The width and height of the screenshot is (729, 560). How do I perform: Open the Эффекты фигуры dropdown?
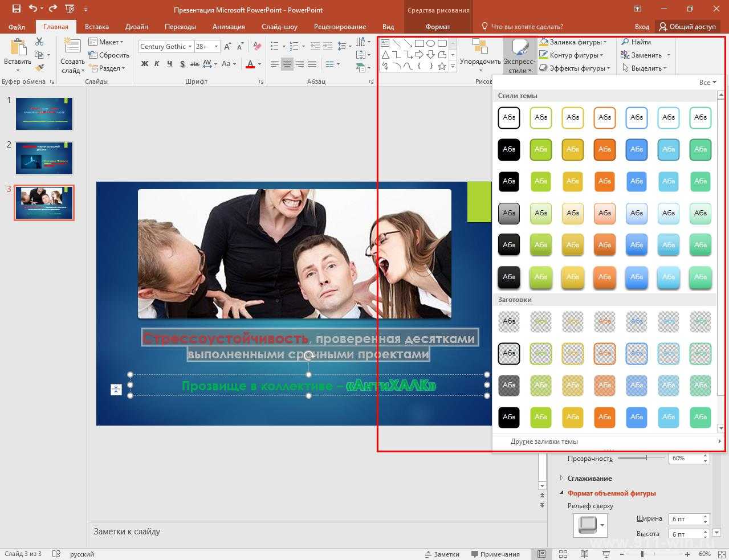click(575, 68)
